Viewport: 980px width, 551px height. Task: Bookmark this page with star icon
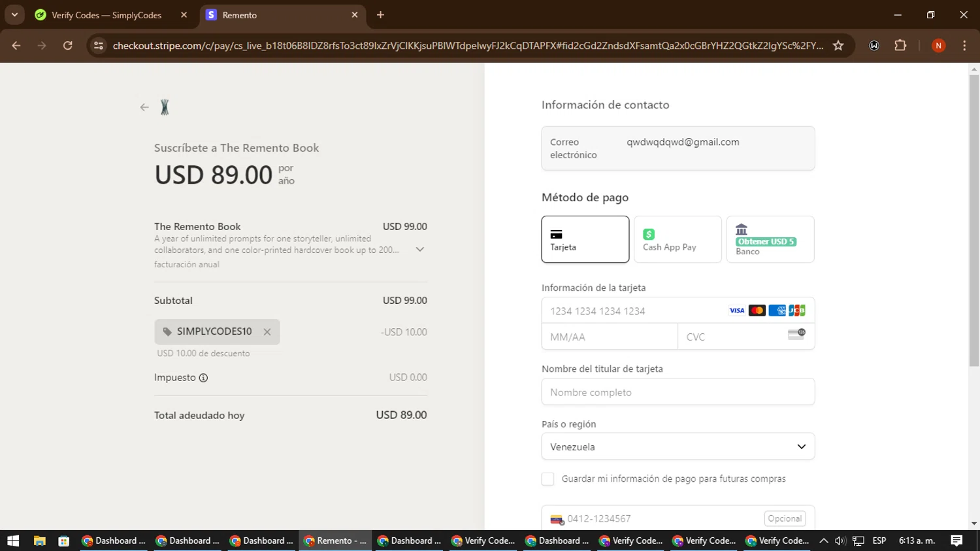838,46
